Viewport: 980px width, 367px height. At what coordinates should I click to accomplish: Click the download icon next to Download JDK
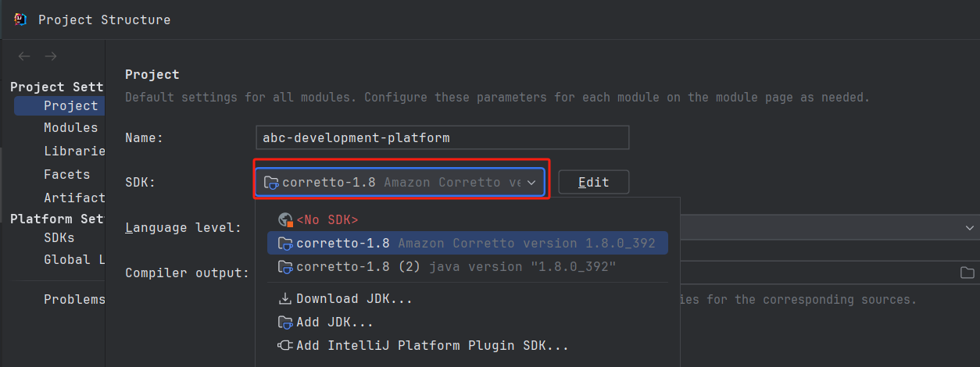tap(285, 299)
